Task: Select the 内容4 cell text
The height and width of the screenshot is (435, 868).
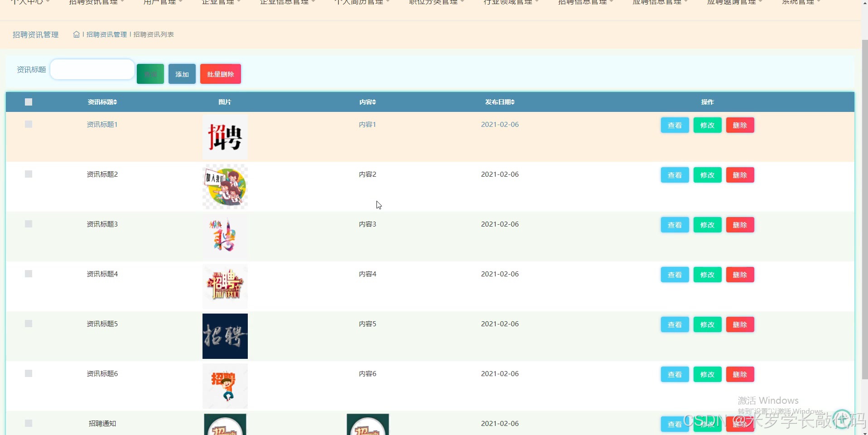Action: point(368,274)
